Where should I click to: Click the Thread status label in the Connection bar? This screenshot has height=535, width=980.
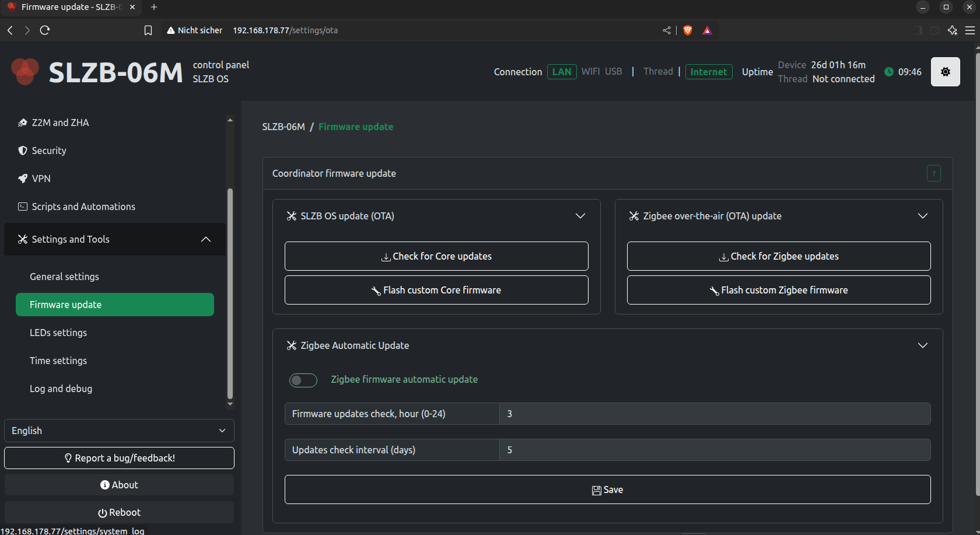[658, 71]
